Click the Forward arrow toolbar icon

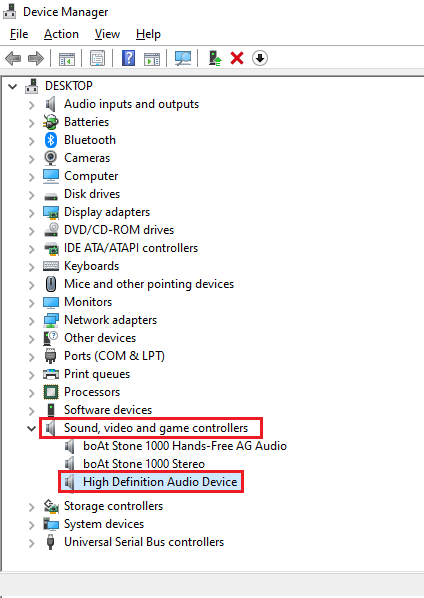(36, 58)
